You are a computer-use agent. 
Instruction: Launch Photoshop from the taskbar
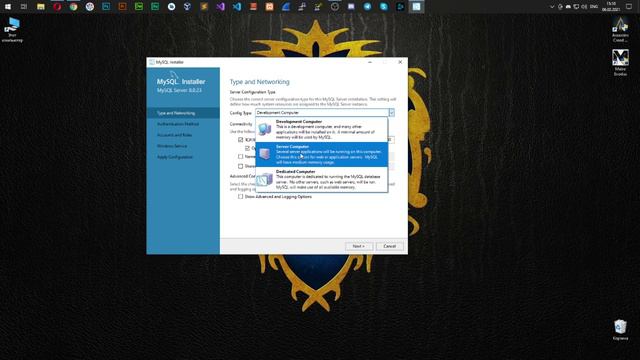tap(106, 7)
